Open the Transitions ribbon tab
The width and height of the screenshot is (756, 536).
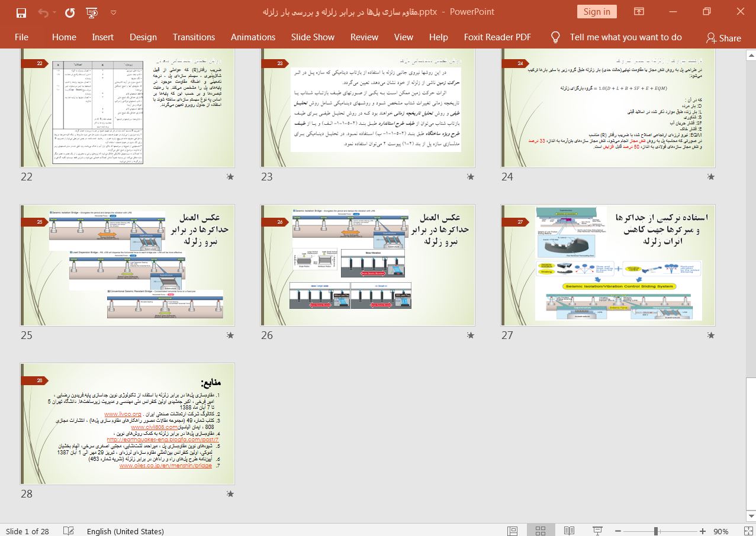click(x=194, y=37)
